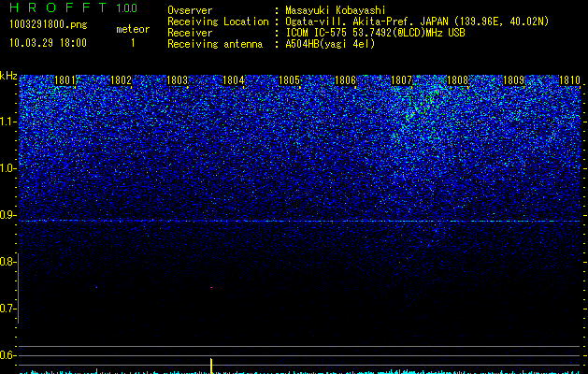
Task: Click the Receiver label
Action: [x=190, y=33]
